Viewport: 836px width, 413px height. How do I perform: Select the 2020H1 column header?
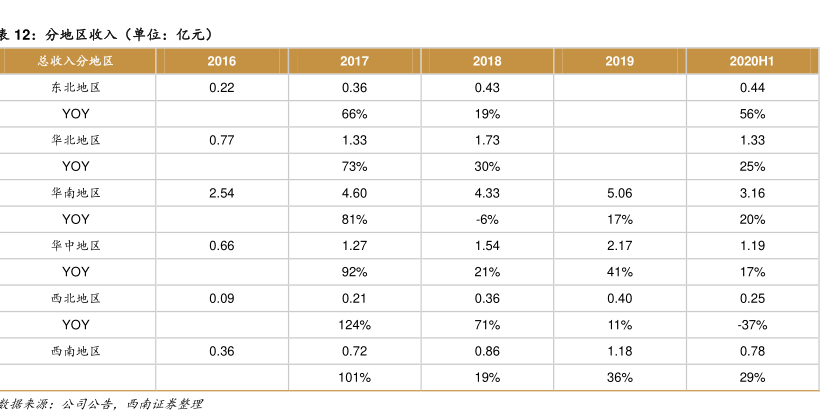click(752, 61)
